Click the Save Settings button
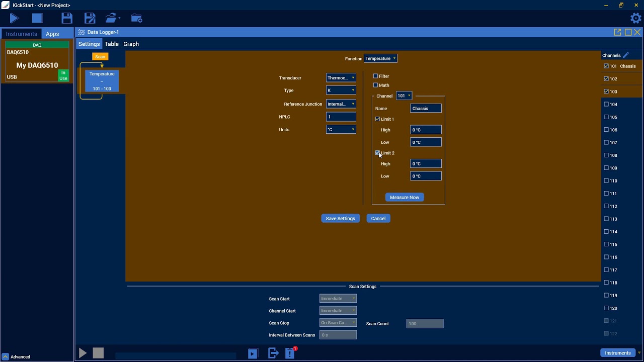The image size is (644, 362). 341,218
